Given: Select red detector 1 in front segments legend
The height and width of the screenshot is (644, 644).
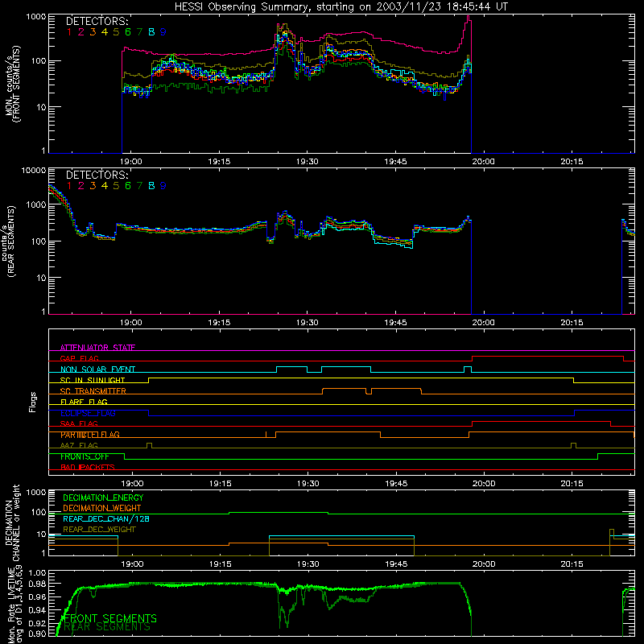Looking at the screenshot, I should pos(69,31).
